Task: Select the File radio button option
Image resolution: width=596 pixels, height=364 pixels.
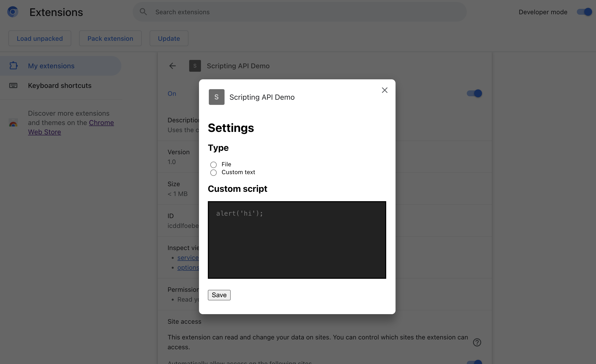Action: [x=213, y=164]
